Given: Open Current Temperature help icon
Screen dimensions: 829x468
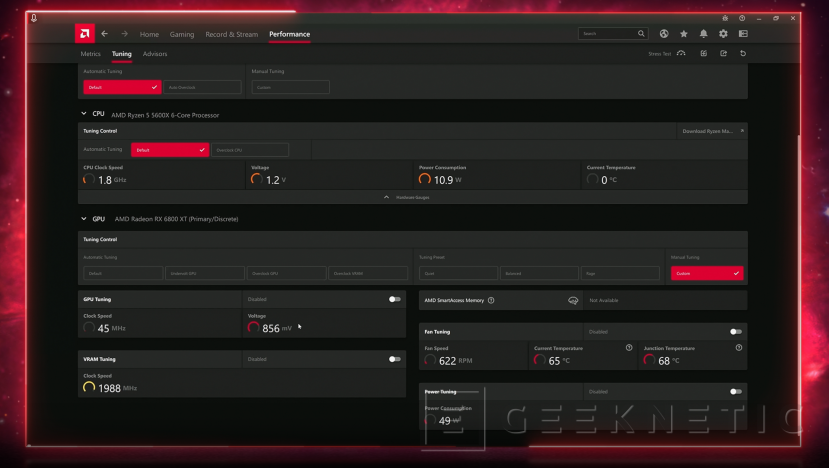Looking at the screenshot, I should click(629, 347).
